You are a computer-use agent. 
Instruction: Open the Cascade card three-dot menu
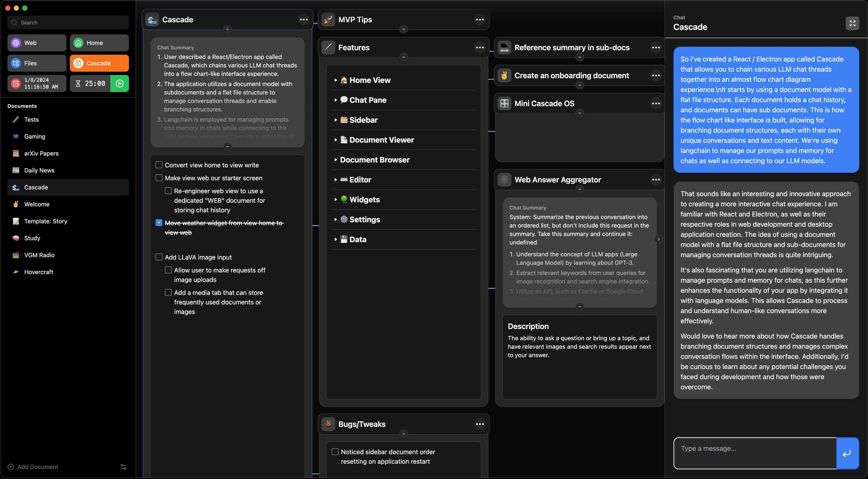click(x=304, y=19)
